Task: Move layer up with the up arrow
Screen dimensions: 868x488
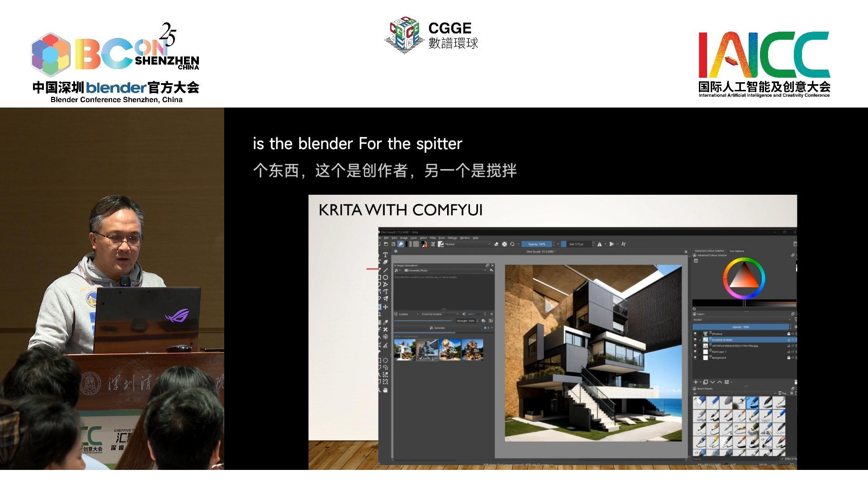Action: pos(720,382)
